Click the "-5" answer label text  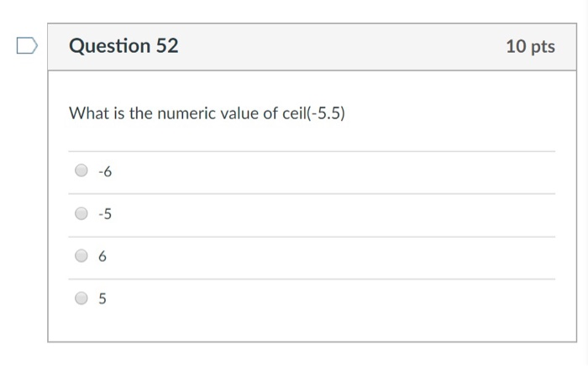[104, 214]
